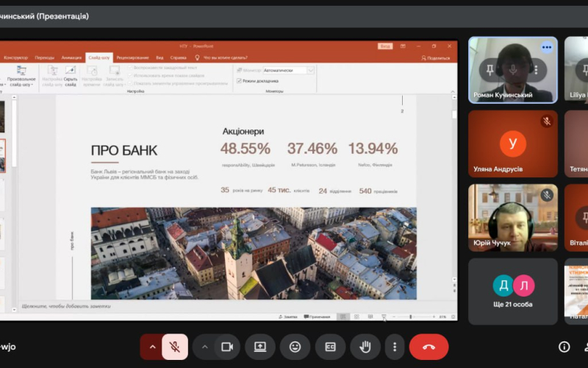Click the Поделиться share button

(x=436, y=57)
